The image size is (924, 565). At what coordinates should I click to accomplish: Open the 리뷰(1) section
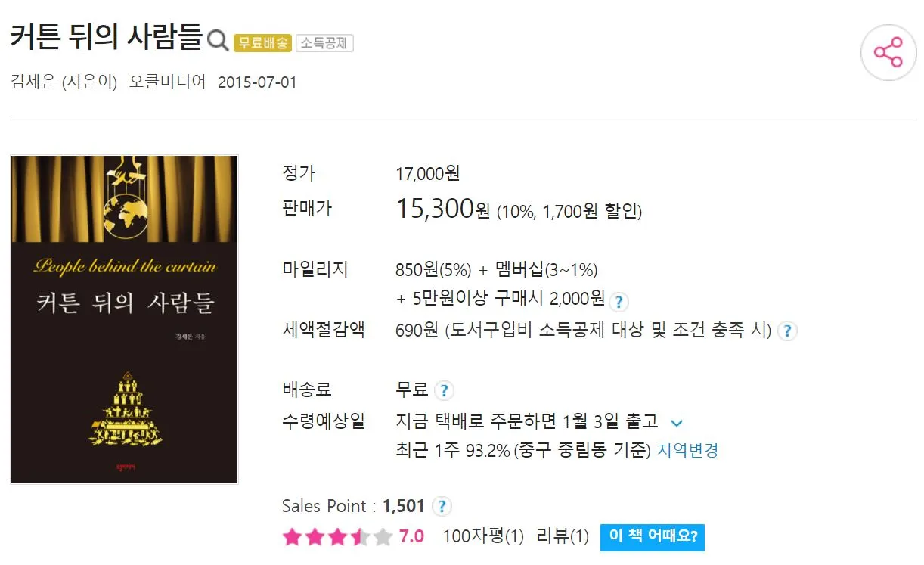coord(563,537)
